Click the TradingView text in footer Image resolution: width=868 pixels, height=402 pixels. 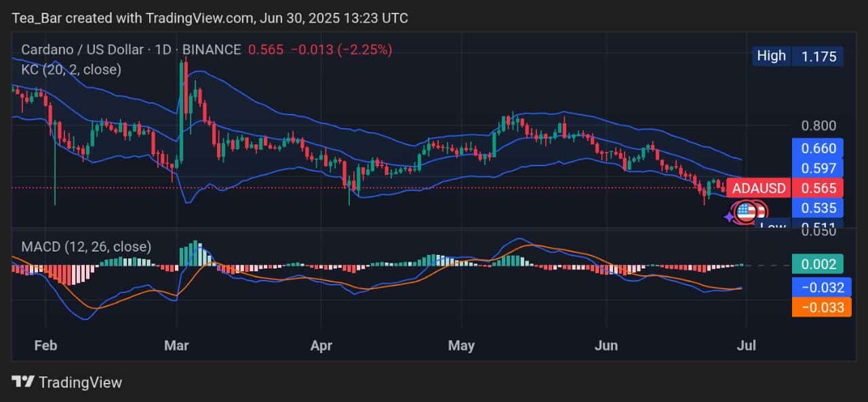80,382
